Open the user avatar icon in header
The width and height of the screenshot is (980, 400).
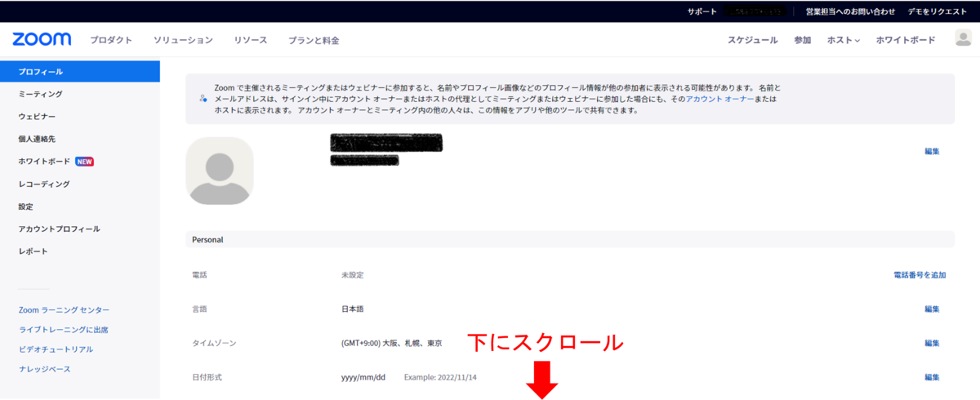(x=963, y=38)
